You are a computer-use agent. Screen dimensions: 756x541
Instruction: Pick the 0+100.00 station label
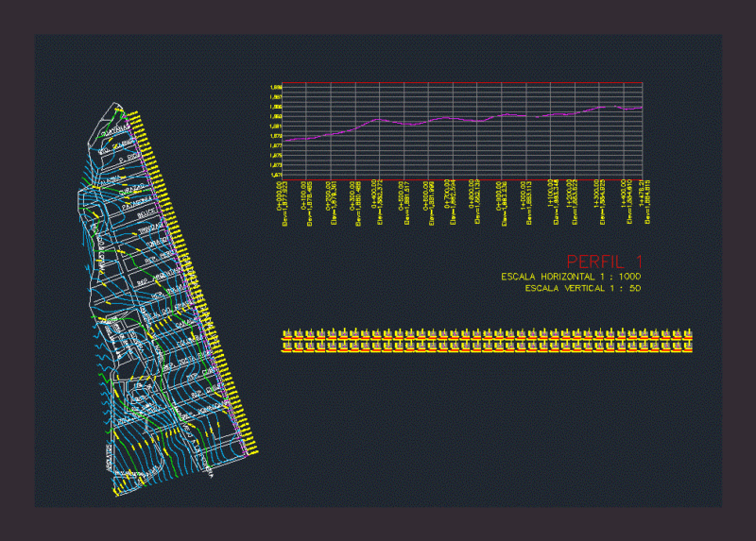point(303,196)
